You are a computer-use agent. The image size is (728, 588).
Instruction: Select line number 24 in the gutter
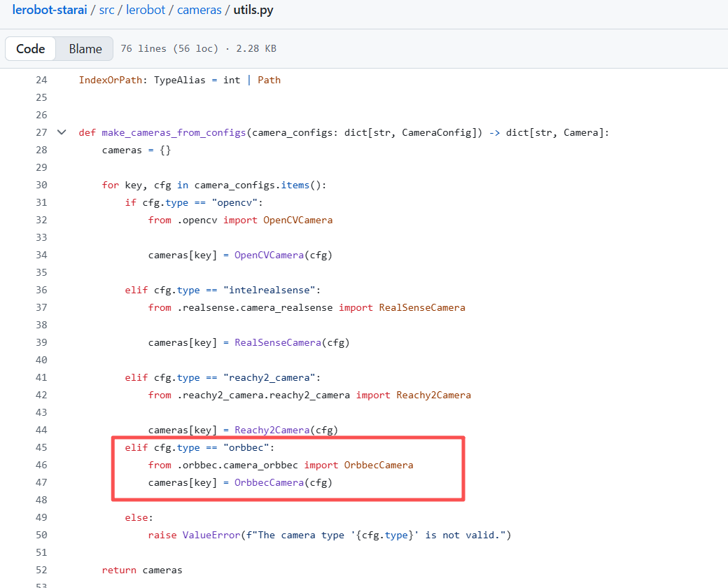tap(41, 80)
